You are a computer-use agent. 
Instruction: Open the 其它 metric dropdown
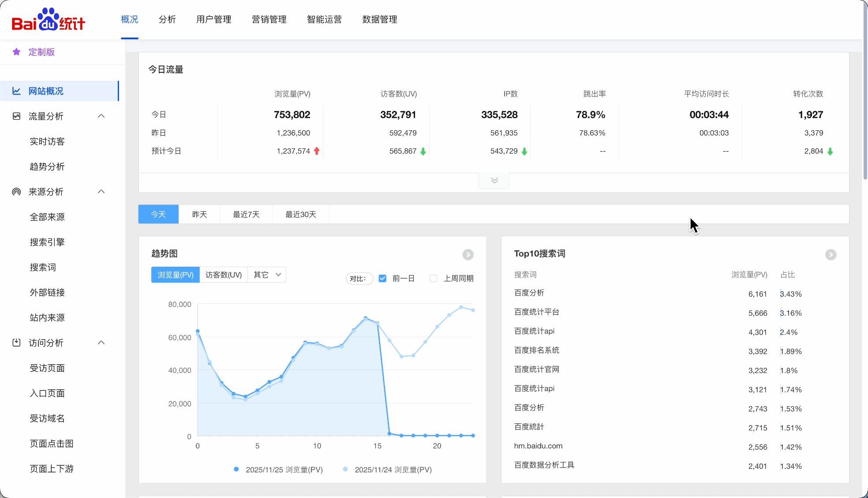tap(267, 275)
